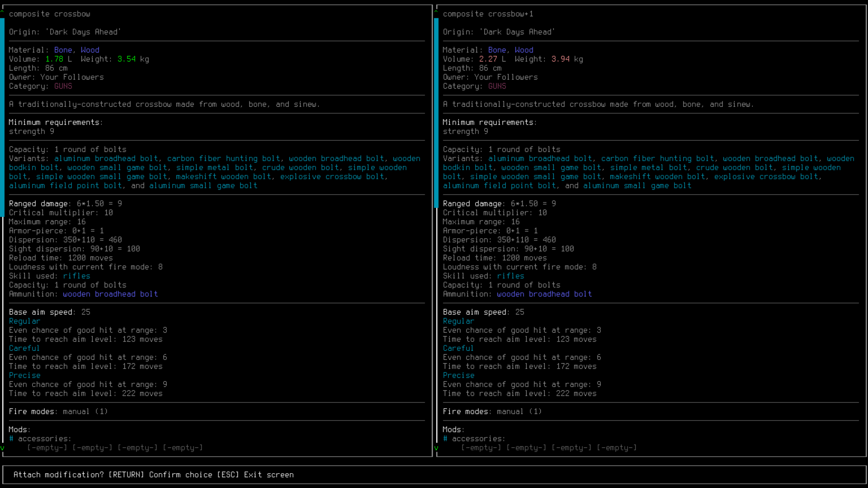
Task: Click the left panel accessories hash marker
Action: click(x=11, y=439)
